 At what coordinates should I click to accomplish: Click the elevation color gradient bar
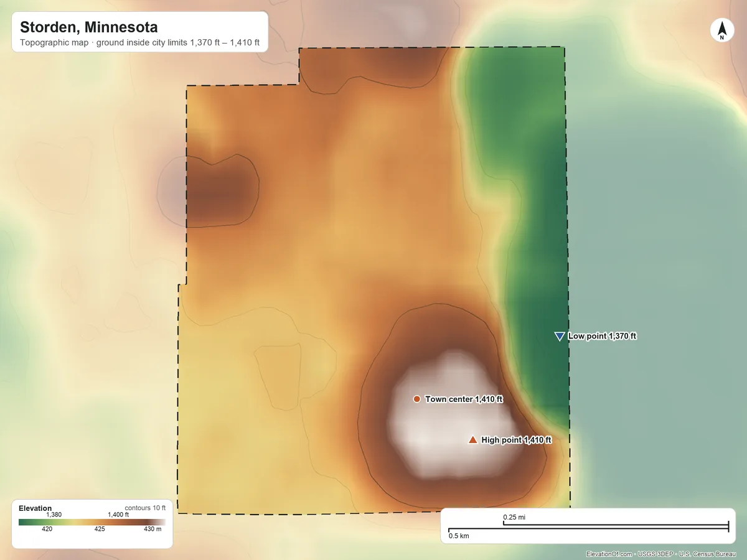click(x=92, y=522)
